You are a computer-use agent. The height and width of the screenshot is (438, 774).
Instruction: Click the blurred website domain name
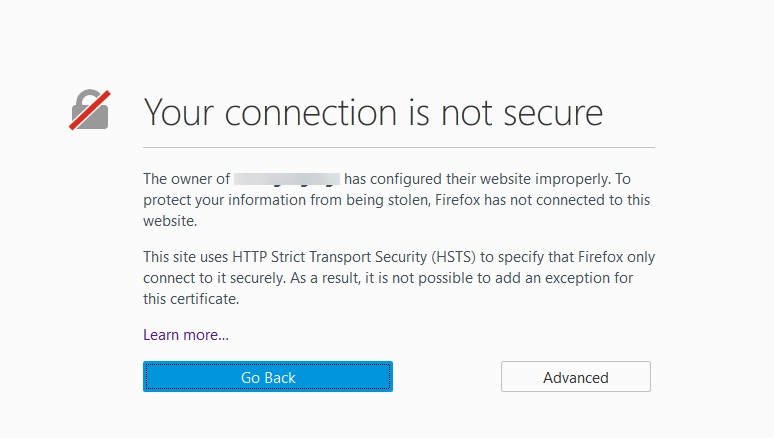[287, 179]
